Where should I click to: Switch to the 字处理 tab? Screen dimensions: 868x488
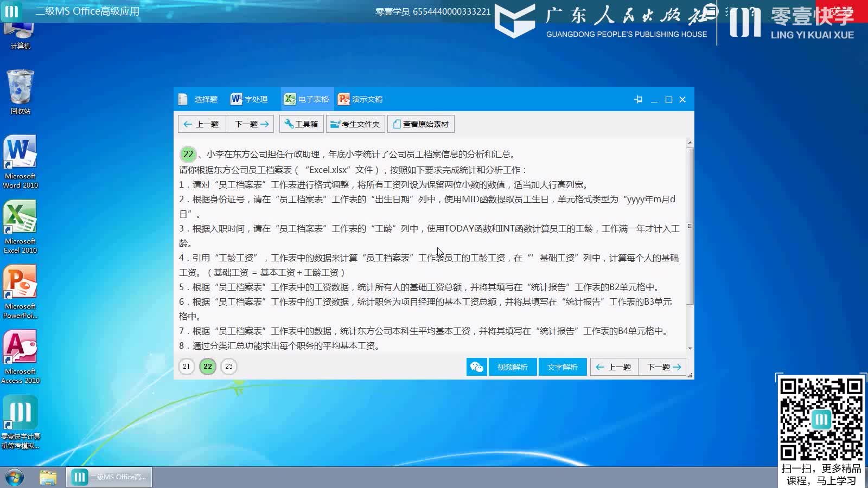(x=250, y=99)
